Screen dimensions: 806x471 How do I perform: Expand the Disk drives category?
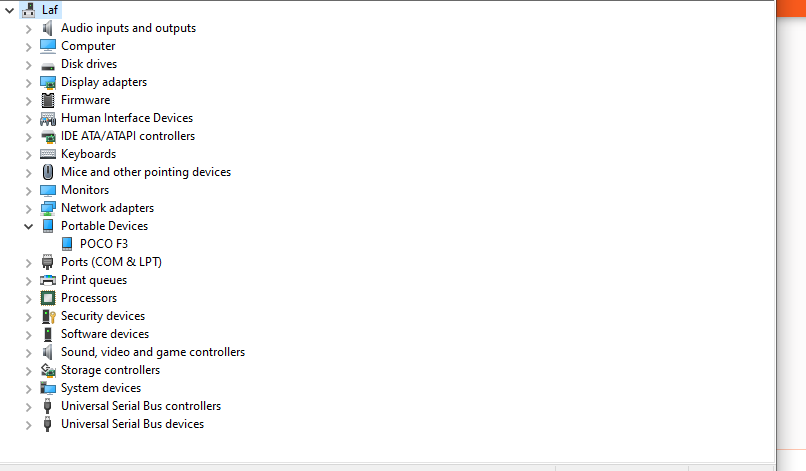coord(28,64)
